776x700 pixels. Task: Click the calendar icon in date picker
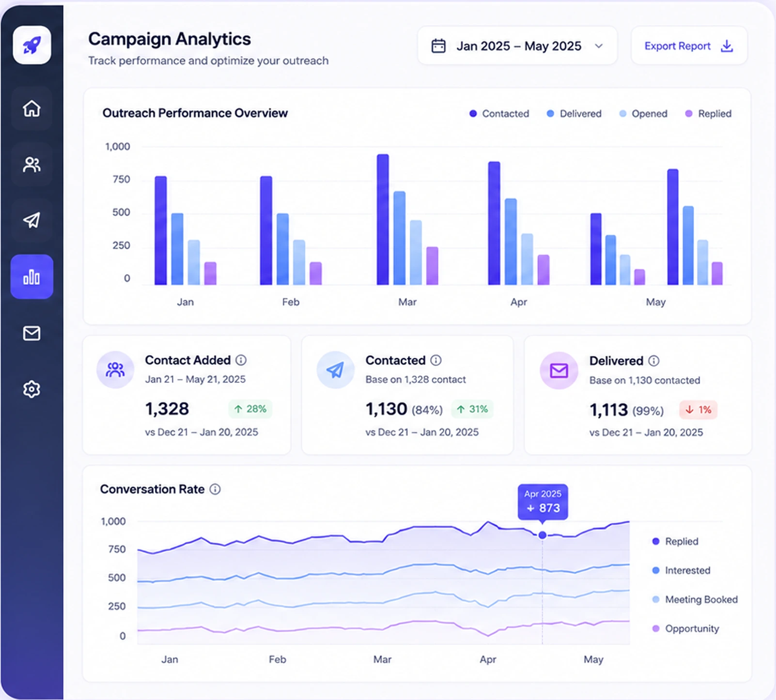coord(438,46)
